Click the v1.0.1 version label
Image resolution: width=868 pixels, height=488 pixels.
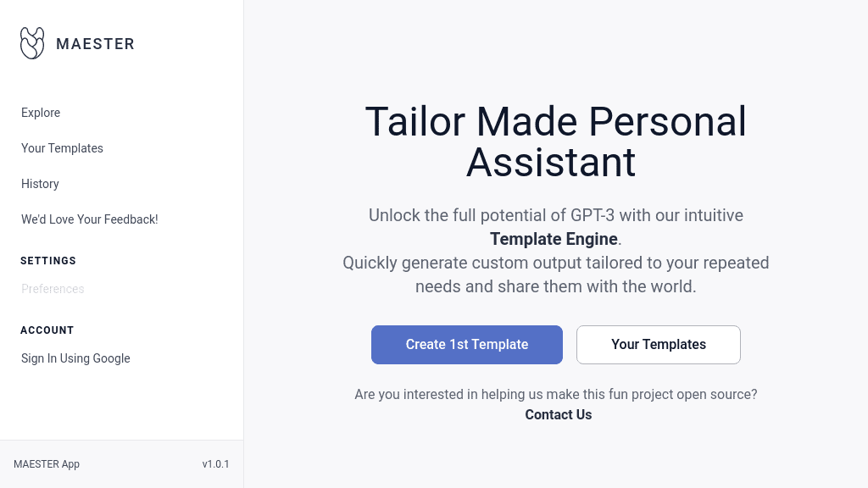pos(215,464)
